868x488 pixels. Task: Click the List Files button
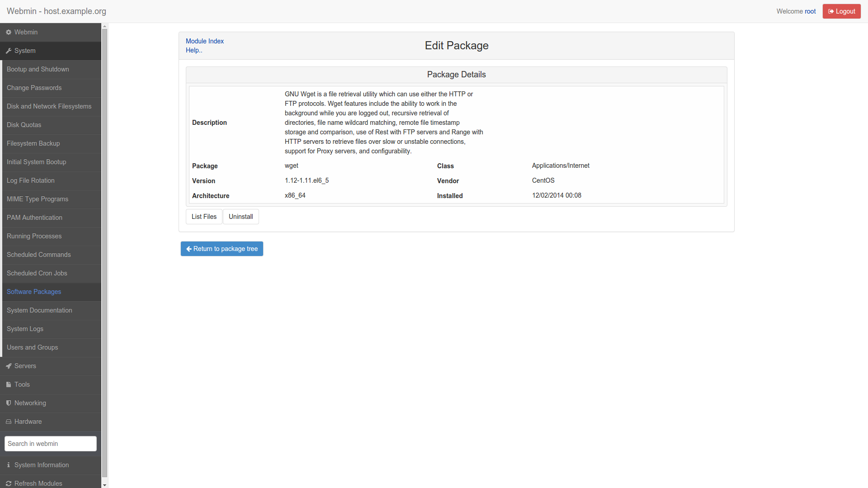(204, 217)
